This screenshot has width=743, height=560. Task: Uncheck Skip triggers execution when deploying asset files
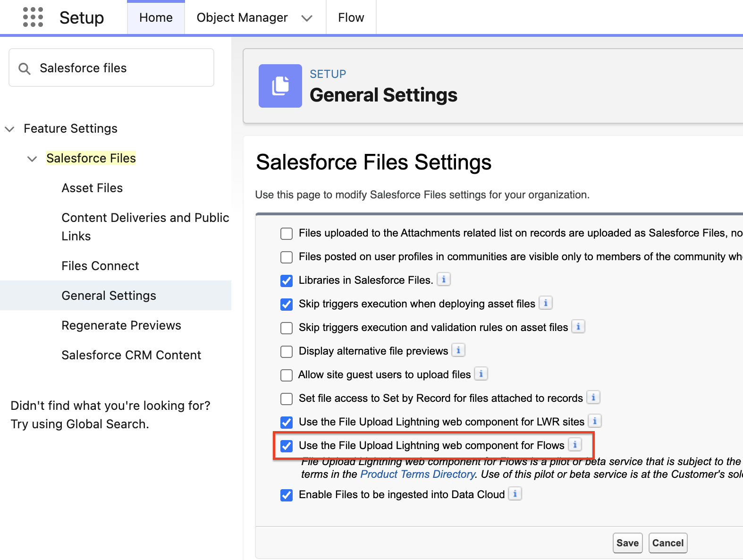pos(287,305)
